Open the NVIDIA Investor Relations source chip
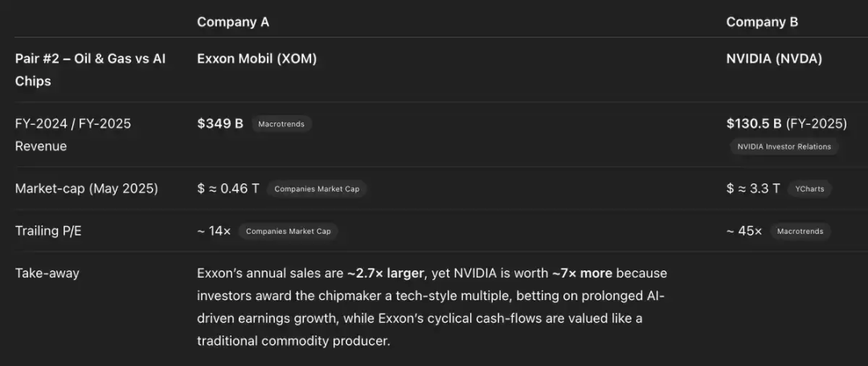This screenshot has height=366, width=868. click(784, 146)
